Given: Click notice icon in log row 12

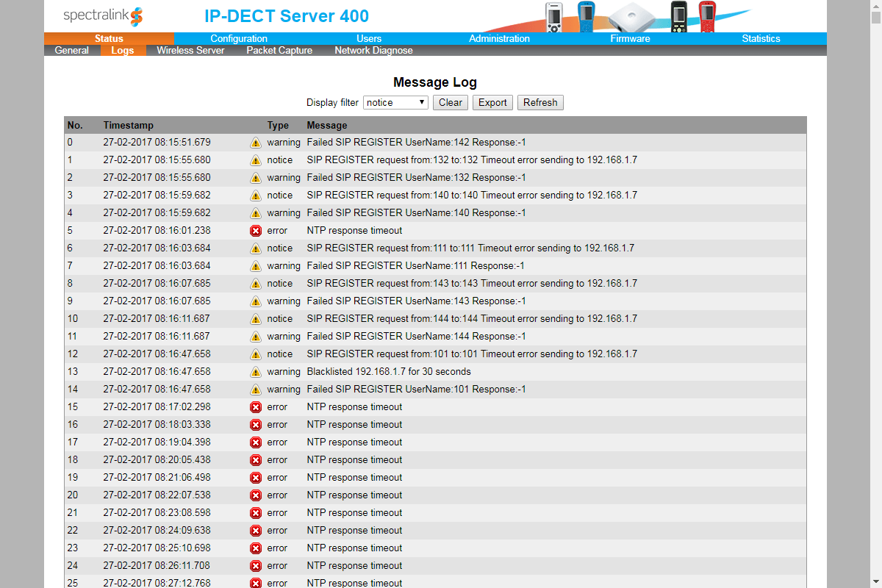Looking at the screenshot, I should tap(256, 354).
